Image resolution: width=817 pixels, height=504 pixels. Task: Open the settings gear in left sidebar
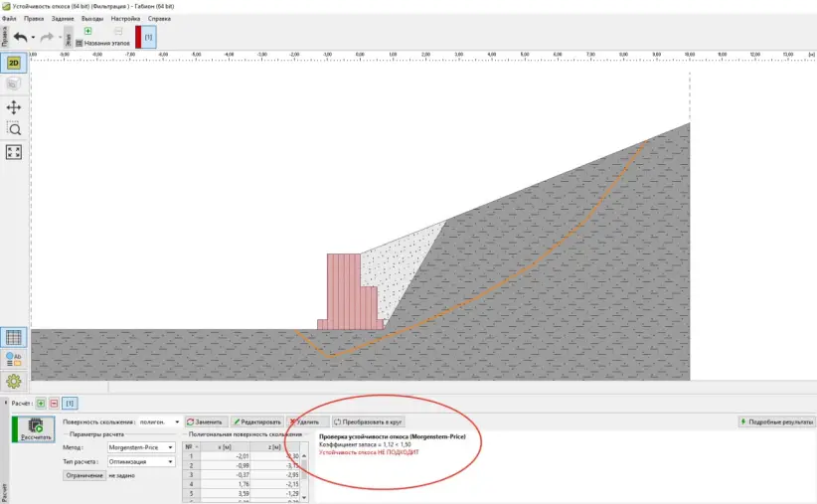[14, 381]
